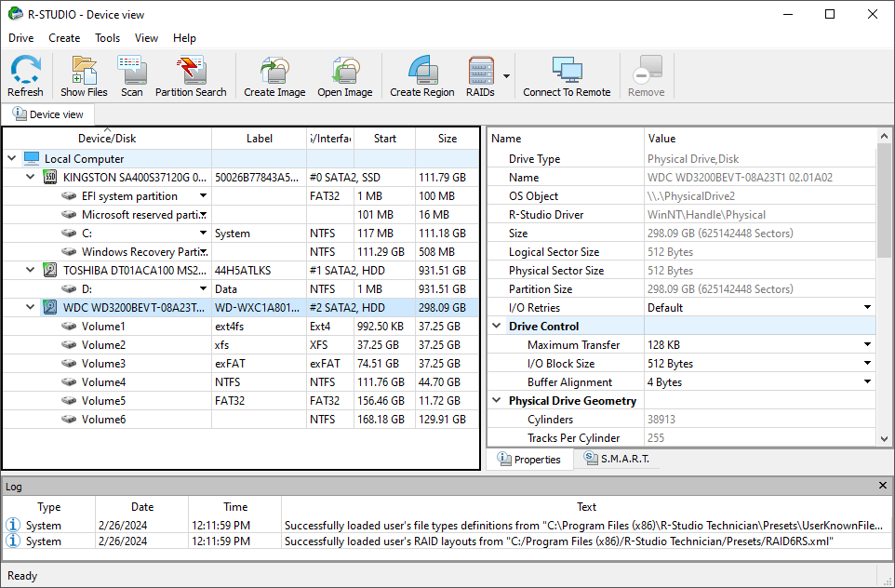Click the Log Time column header
Screen dimensions: 895x588
pyautogui.click(x=235, y=507)
